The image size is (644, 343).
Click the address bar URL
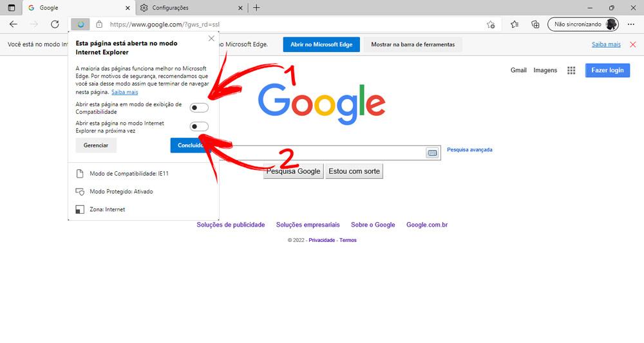165,24
